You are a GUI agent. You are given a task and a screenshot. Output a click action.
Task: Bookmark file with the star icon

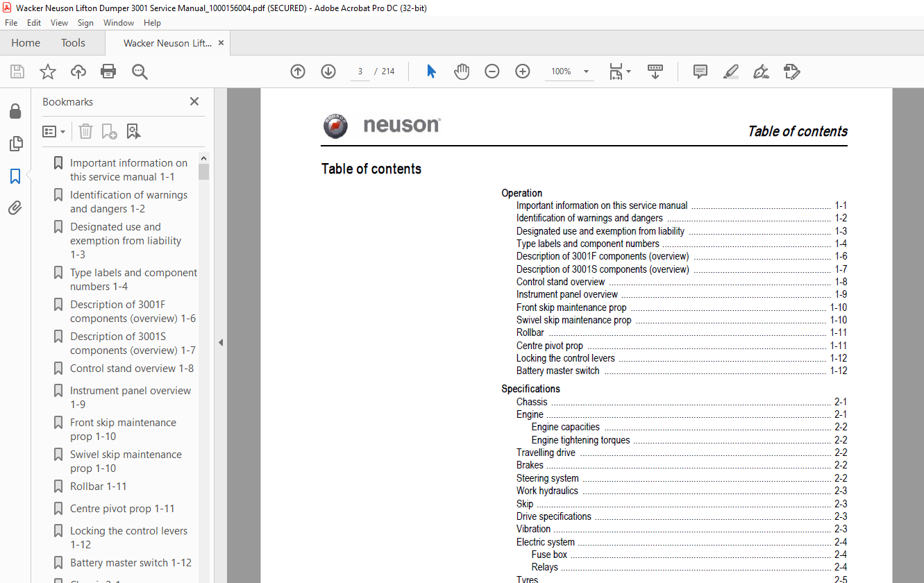coord(48,71)
